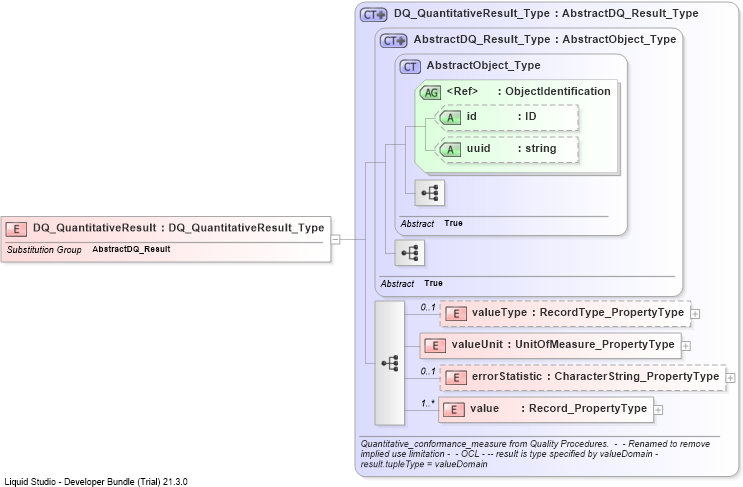Expand the valueUnit element
Image resolution: width=743 pixels, height=487 pixels.
(686, 346)
